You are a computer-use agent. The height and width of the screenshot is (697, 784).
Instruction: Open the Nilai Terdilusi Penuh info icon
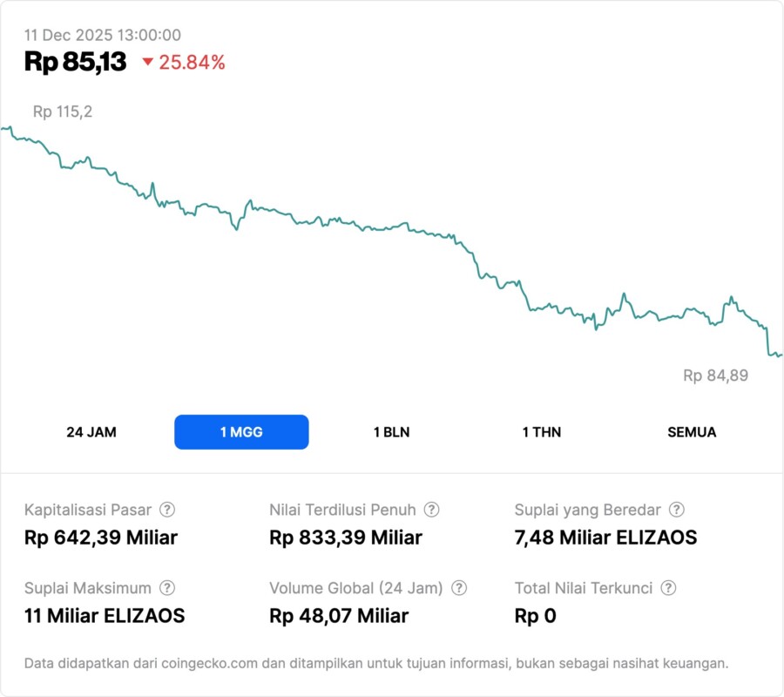click(x=431, y=510)
